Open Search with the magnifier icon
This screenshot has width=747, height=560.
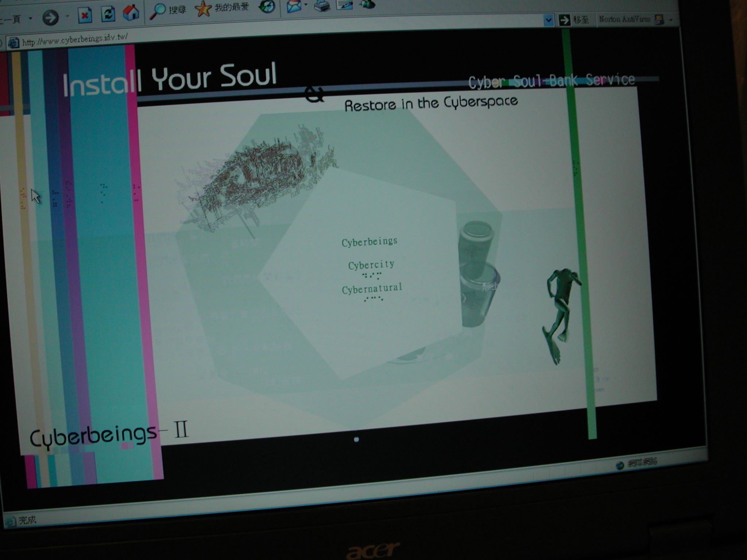click(x=158, y=11)
